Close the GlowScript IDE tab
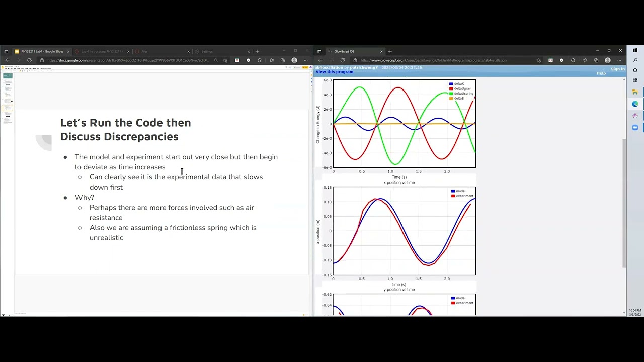Viewport: 644px width, 362px height. click(381, 51)
